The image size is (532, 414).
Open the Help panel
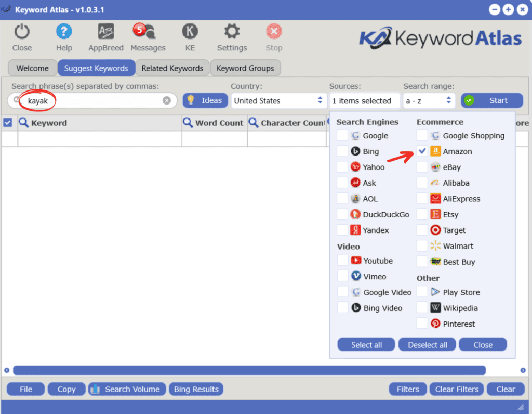[64, 36]
